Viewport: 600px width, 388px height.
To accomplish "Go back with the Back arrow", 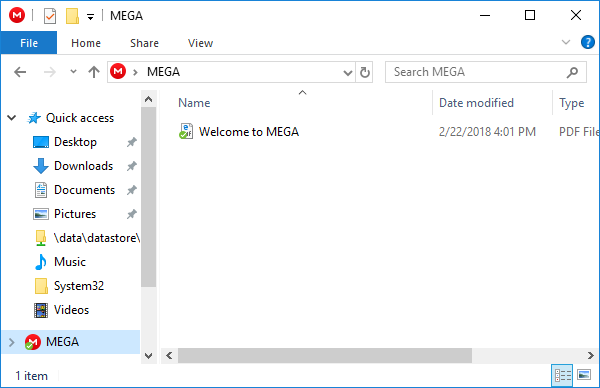I will 20,72.
